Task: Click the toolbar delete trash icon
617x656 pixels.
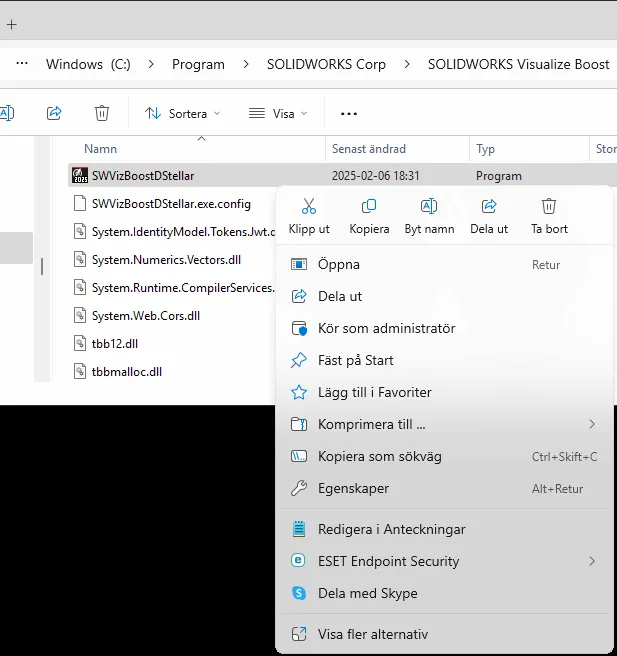Action: 102,113
